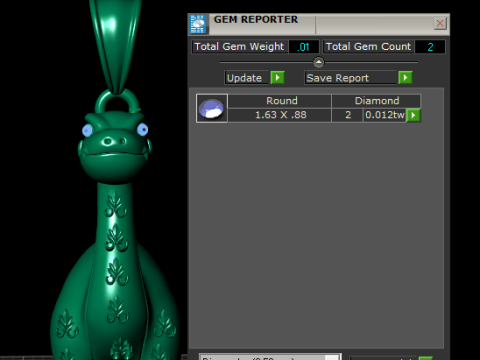This screenshot has height=360, width=480.
Task: Click the Total Gem Weight label
Action: click(x=239, y=47)
